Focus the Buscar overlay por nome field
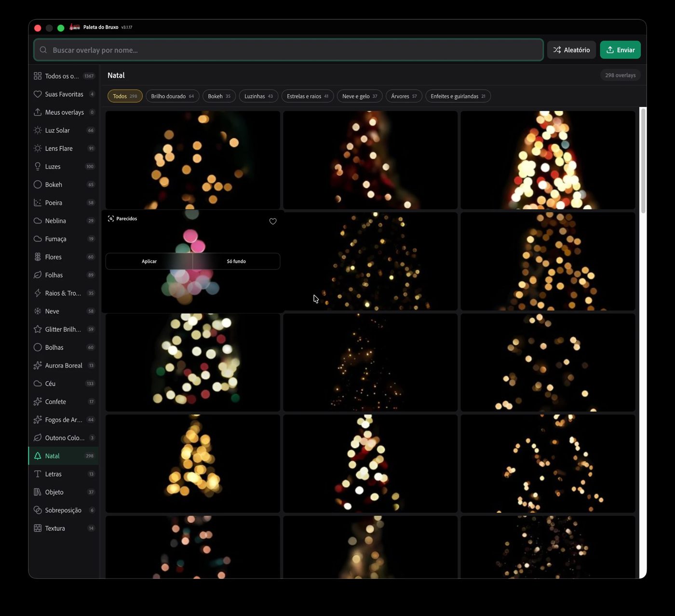Viewport: 675px width, 616px height. click(288, 50)
